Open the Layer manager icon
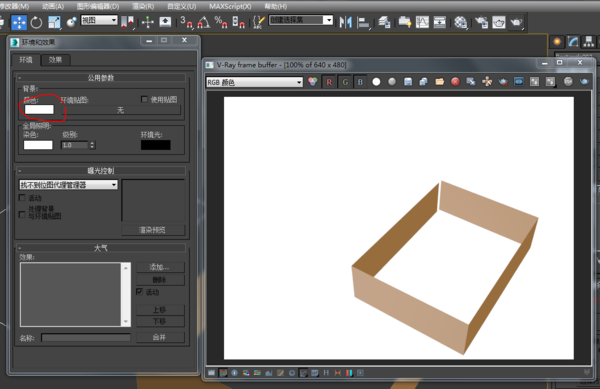The height and width of the screenshot is (389, 600). (384, 22)
